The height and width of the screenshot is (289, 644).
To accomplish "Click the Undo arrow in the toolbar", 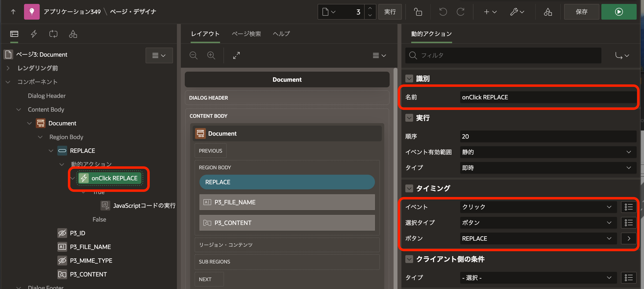I will point(443,12).
